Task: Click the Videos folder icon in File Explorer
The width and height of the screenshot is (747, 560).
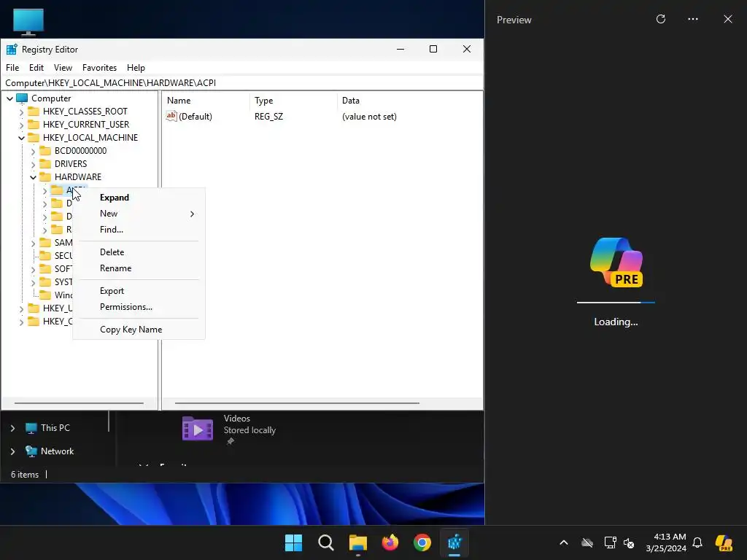Action: point(198,429)
